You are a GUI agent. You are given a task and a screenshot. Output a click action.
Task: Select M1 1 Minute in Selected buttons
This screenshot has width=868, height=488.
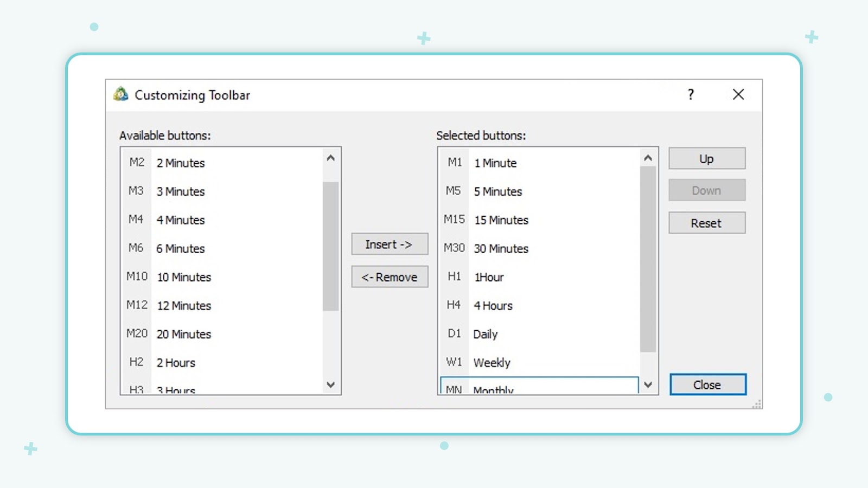click(x=539, y=163)
